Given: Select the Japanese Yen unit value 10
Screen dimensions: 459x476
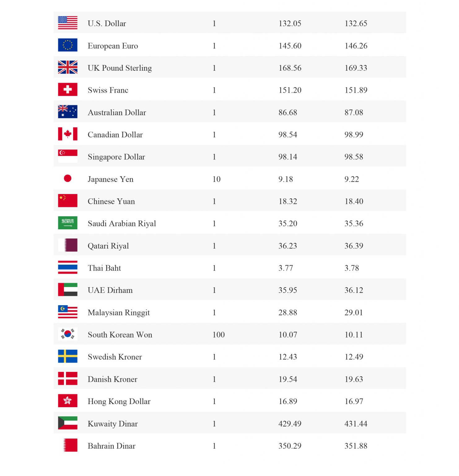Looking at the screenshot, I should click(216, 179).
